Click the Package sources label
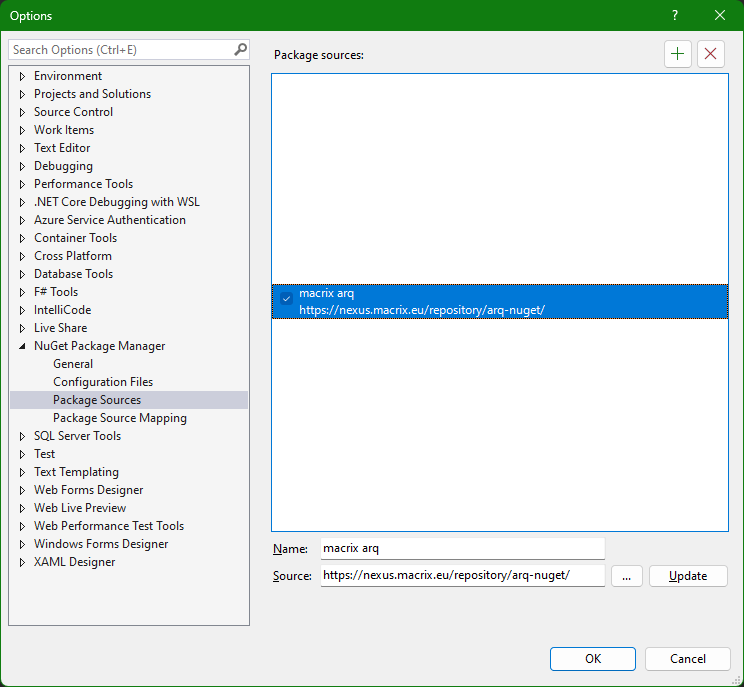The image size is (744, 687). click(x=319, y=55)
